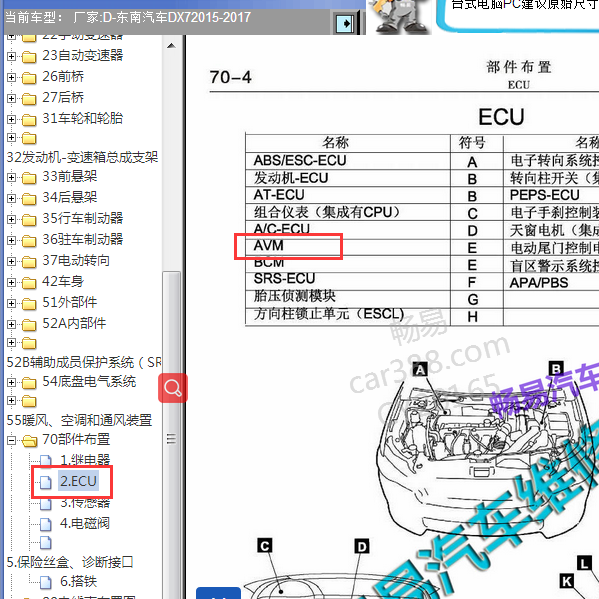The image size is (599, 599).
Task: Expand the 54底盘电气系统 node
Action: click(x=11, y=383)
